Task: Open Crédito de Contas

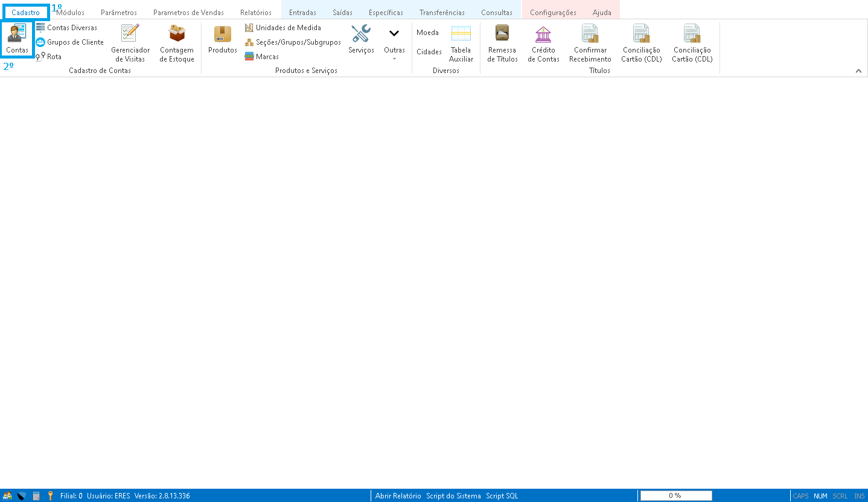Action: (543, 43)
